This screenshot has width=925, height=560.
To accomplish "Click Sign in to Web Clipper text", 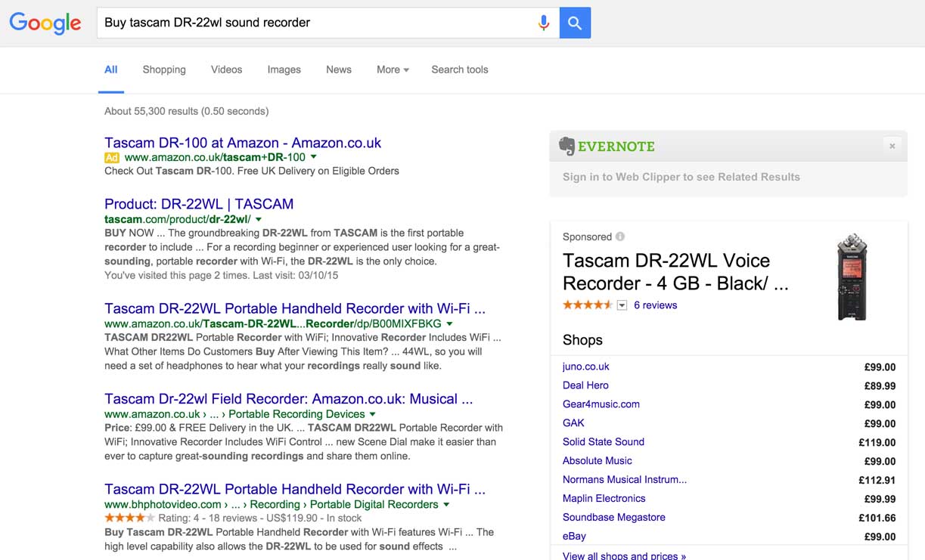I will pos(681,177).
